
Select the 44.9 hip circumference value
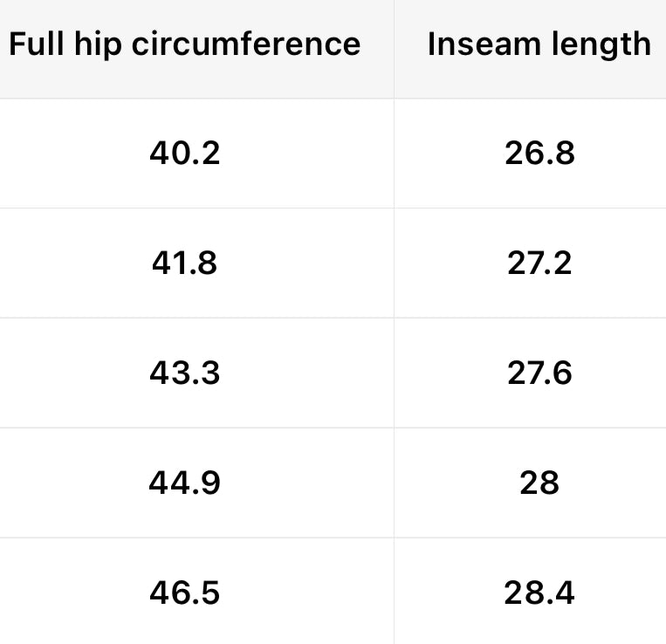tap(184, 483)
